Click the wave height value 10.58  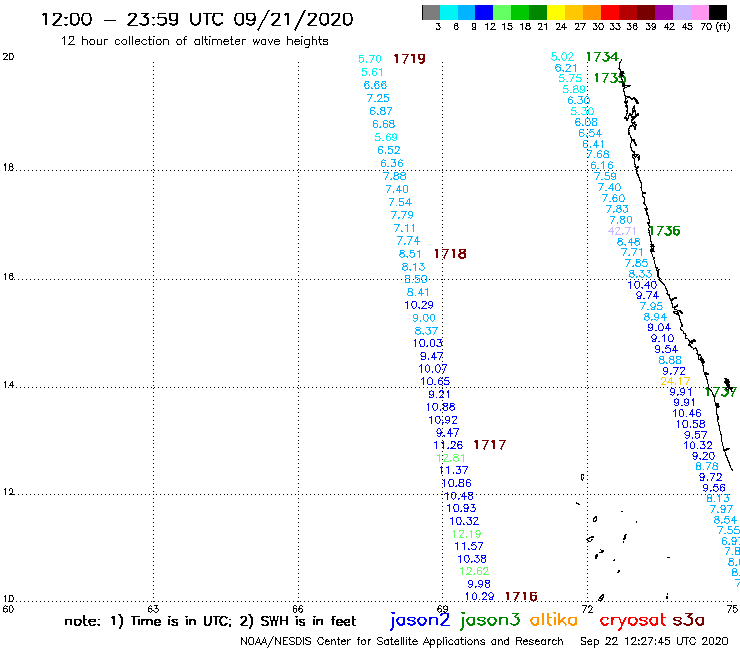coord(690,424)
